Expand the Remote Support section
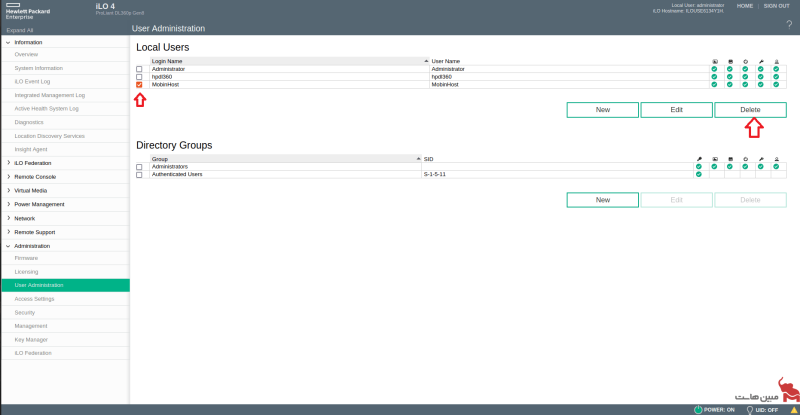The width and height of the screenshot is (800, 415). 8,232
